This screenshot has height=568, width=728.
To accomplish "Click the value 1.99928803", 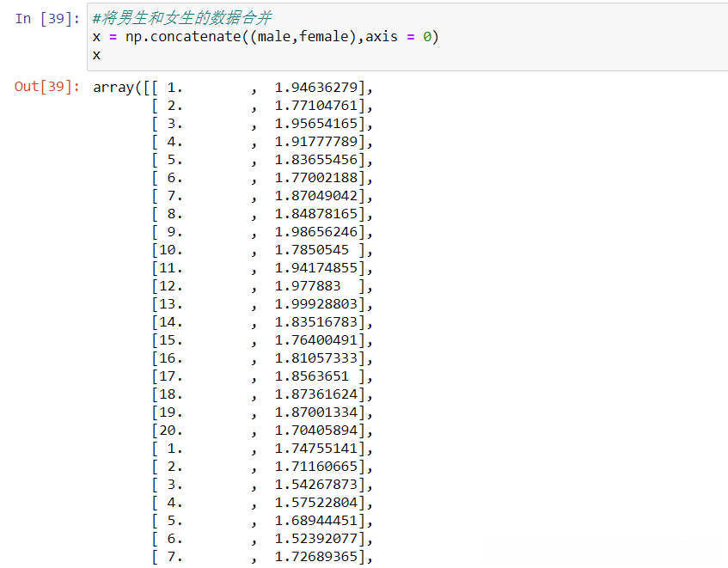I will coord(316,304).
